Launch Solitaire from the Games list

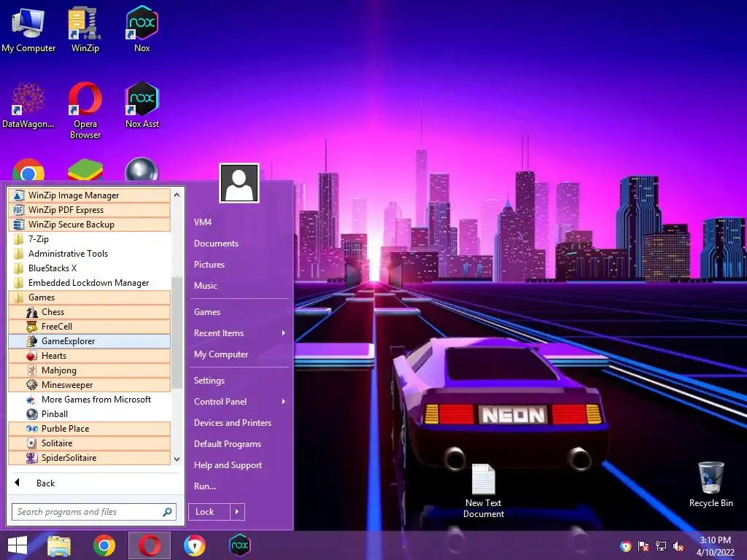click(89, 443)
